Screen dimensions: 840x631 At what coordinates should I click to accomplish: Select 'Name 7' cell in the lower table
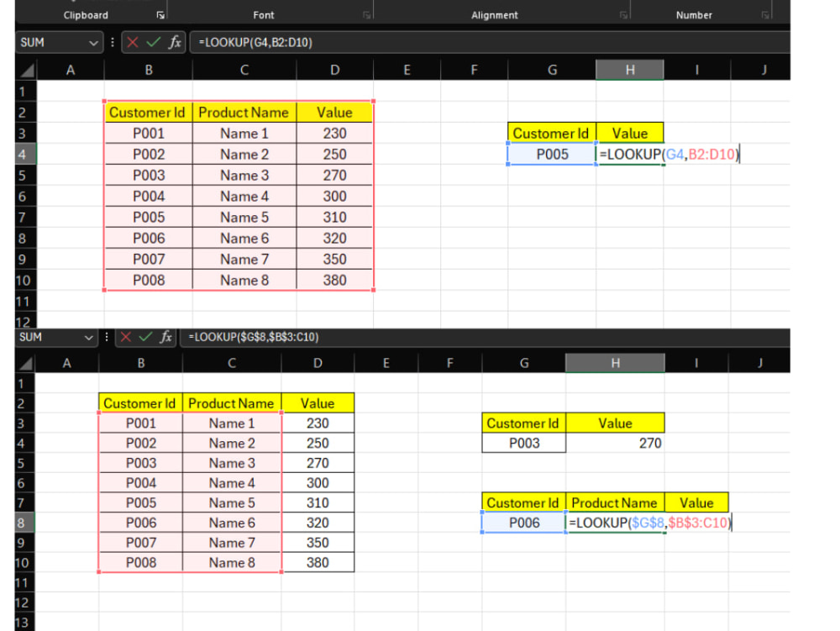pyautogui.click(x=232, y=543)
